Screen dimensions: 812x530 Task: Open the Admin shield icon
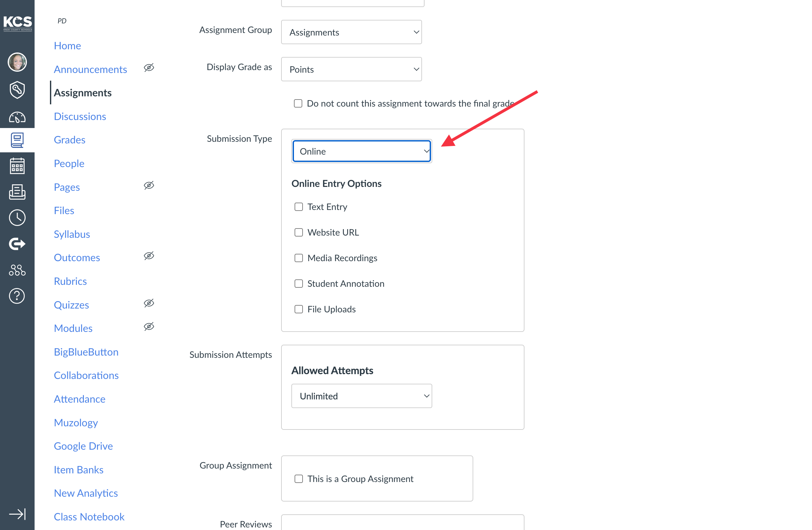tap(17, 90)
